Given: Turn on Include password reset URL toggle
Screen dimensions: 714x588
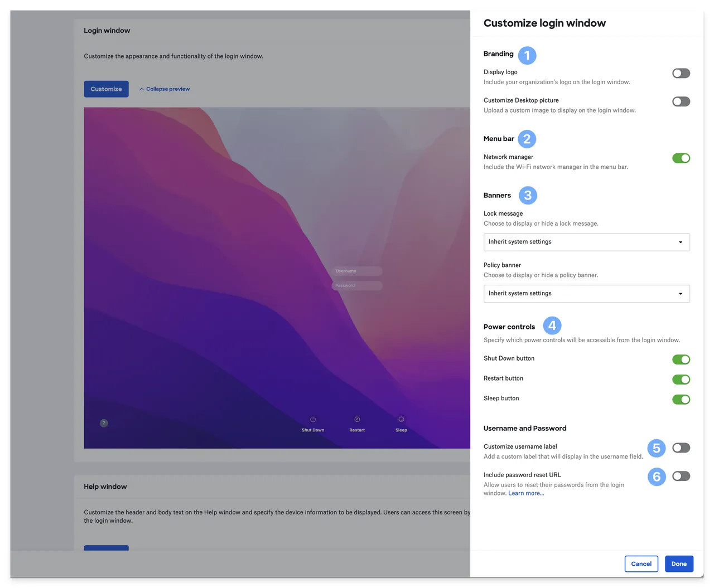Looking at the screenshot, I should tap(681, 476).
